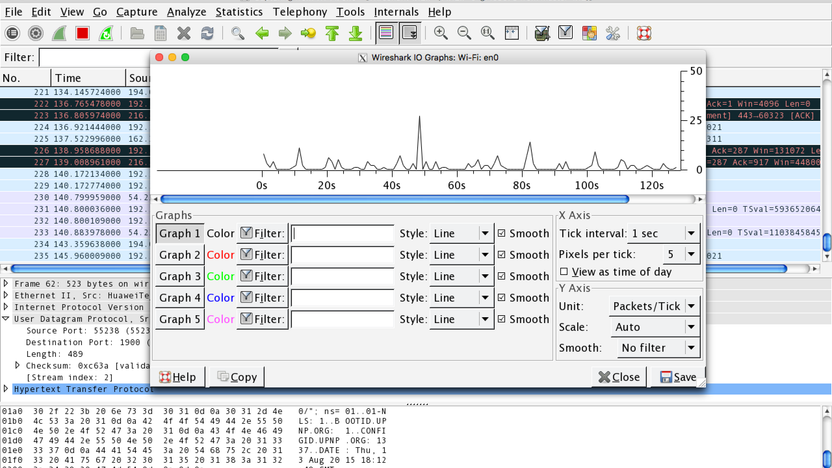
Task: Reset zoom to normal size icon
Action: click(x=488, y=33)
